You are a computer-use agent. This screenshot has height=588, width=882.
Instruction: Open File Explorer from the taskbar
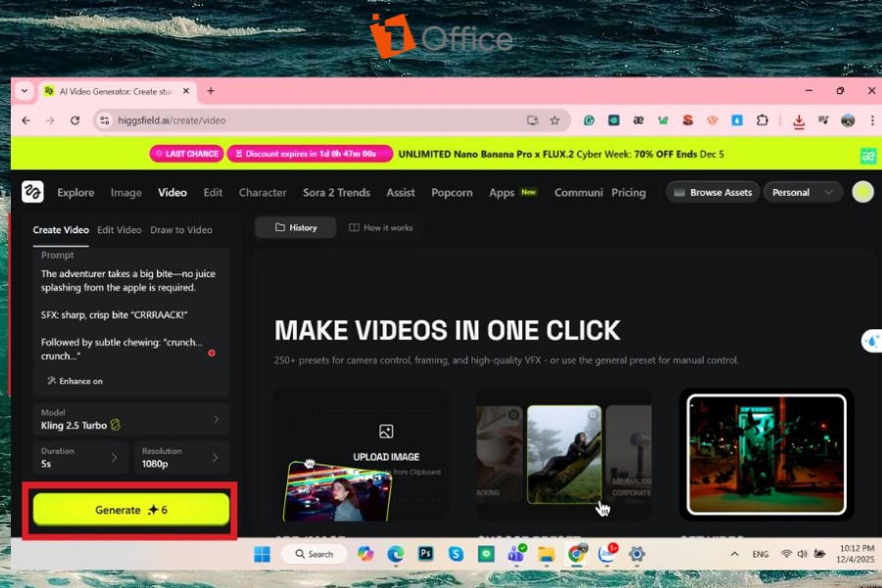click(x=546, y=555)
